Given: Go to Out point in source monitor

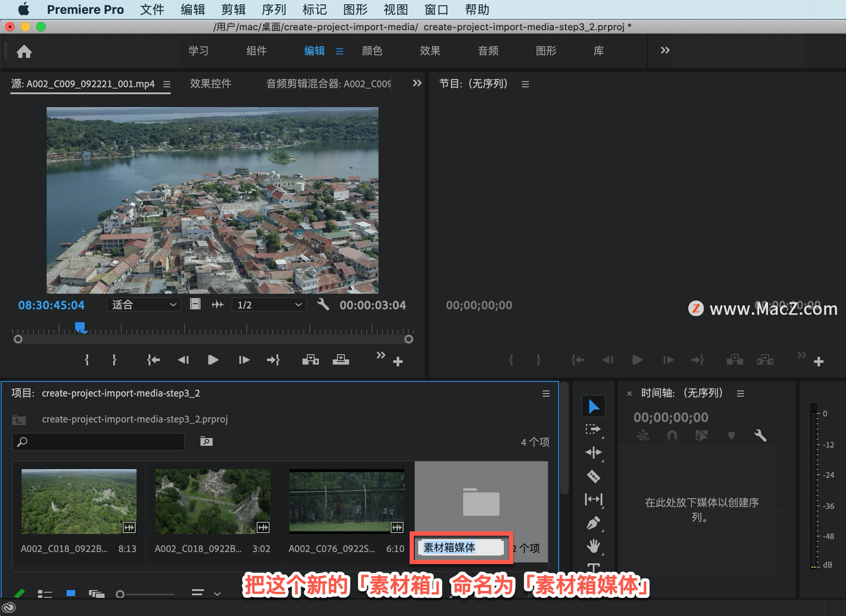Looking at the screenshot, I should (273, 360).
